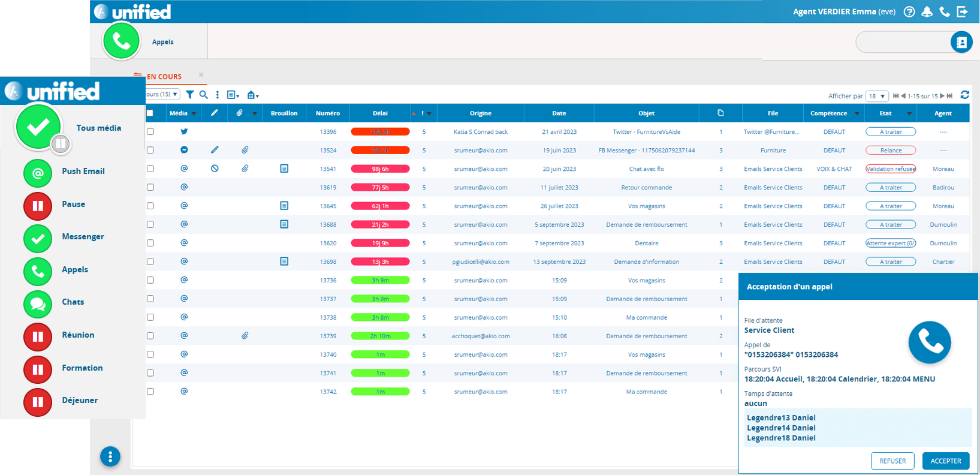This screenshot has width=980, height=475.
Task: Open Compétence column filter arrow
Action: tap(857, 114)
